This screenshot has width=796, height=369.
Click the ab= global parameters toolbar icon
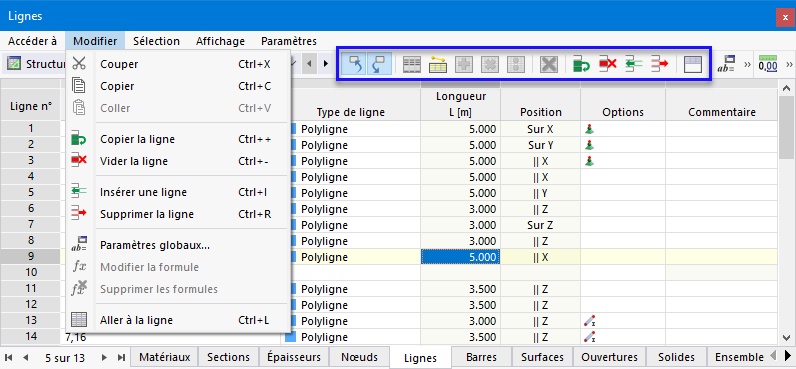(x=726, y=64)
